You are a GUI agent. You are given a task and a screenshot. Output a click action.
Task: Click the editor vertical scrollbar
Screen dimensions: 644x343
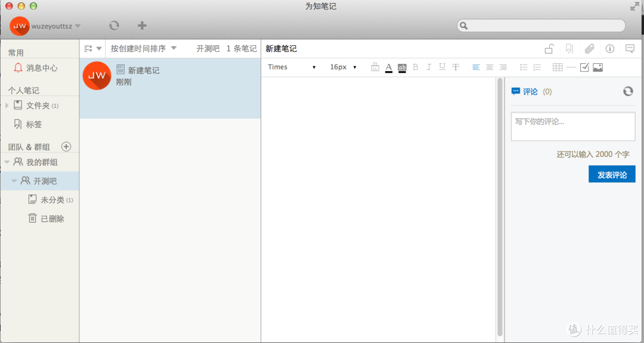point(500,208)
